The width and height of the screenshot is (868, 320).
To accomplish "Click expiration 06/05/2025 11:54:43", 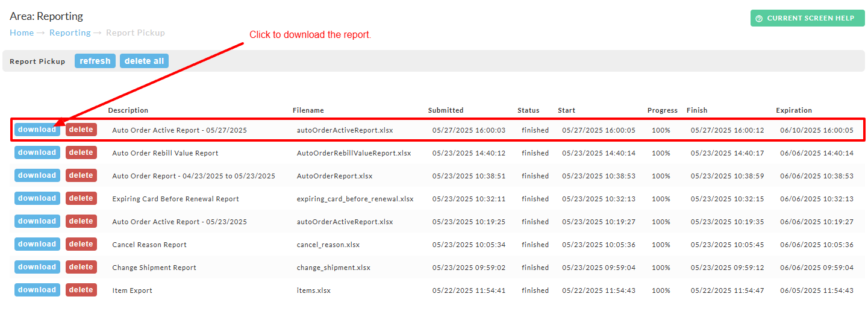I will (817, 290).
